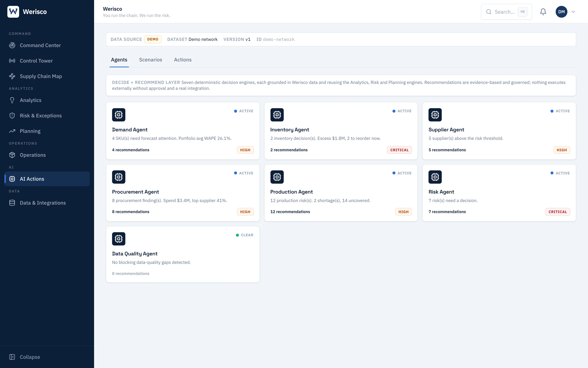Click the demo-network ID text
The height and width of the screenshot is (368, 588).
[x=279, y=39]
